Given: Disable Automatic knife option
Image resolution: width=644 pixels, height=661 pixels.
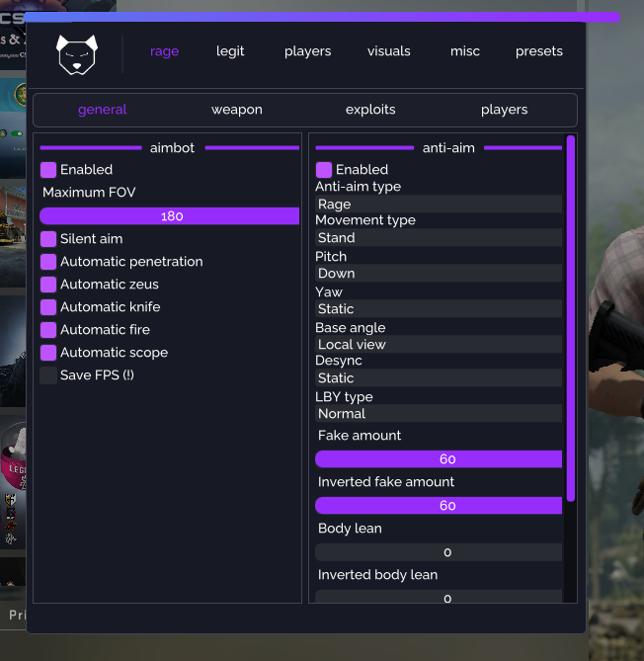Looking at the screenshot, I should coord(48,307).
